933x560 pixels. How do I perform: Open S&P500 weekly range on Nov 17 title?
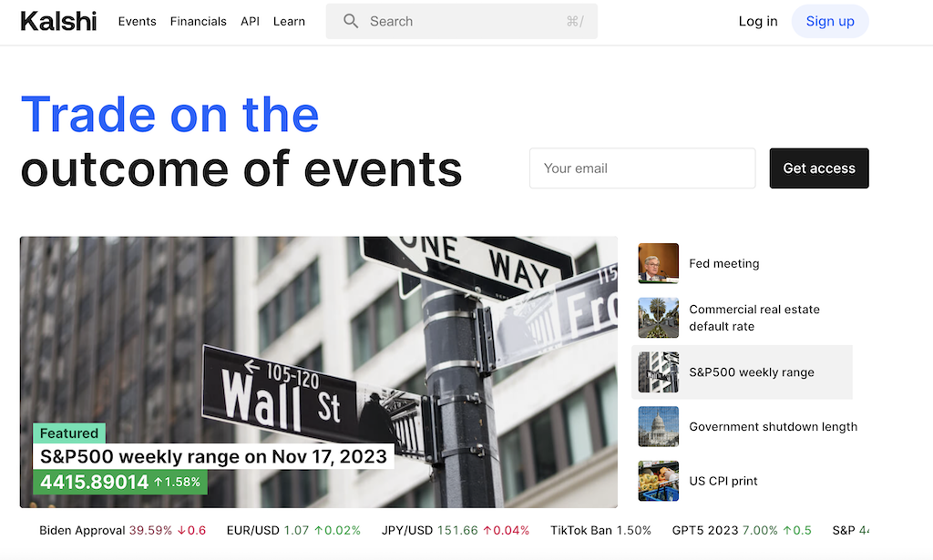(213, 456)
